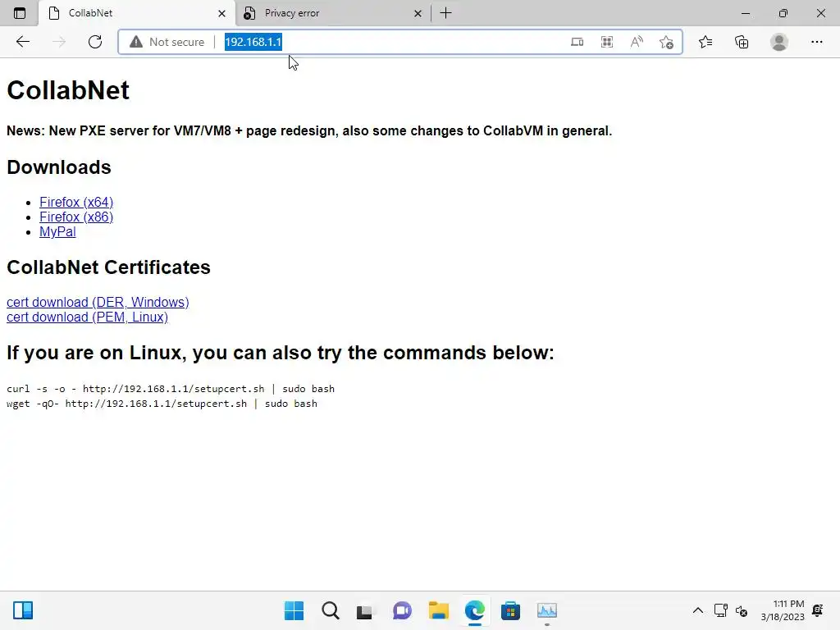Click the News PXE server announcement text
The height and width of the screenshot is (630, 840).
pyautogui.click(x=309, y=130)
